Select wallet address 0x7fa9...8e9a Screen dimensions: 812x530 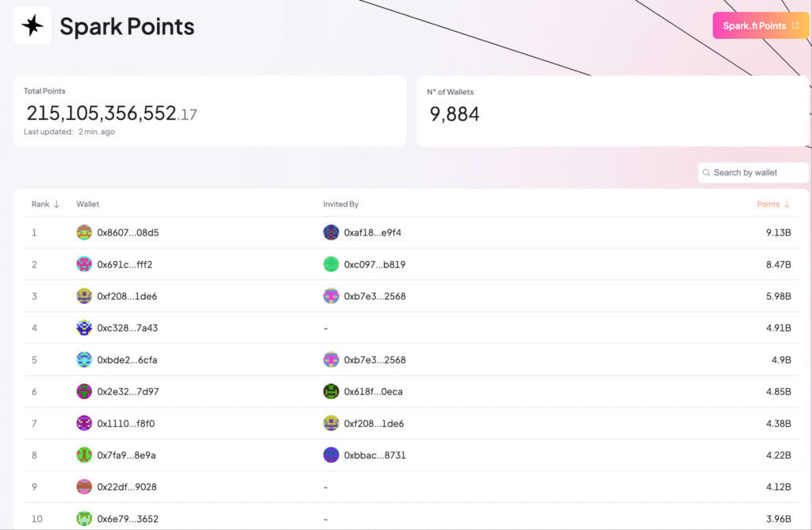click(126, 455)
